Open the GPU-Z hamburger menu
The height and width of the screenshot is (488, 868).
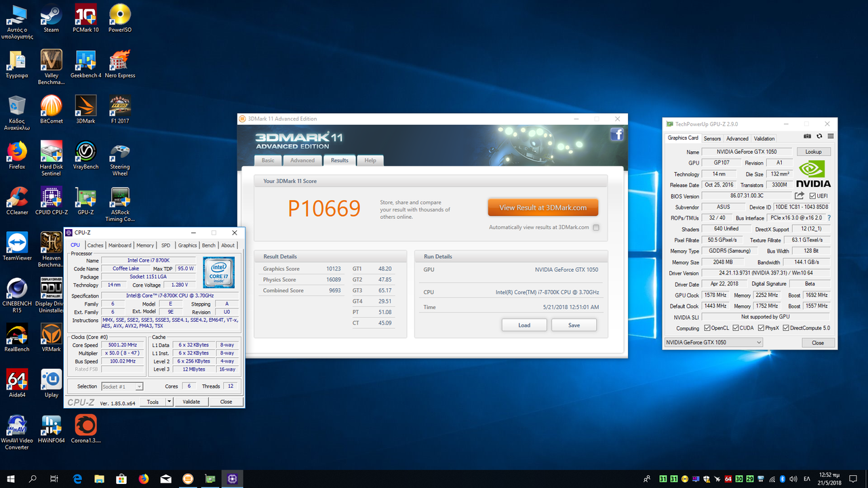(831, 138)
